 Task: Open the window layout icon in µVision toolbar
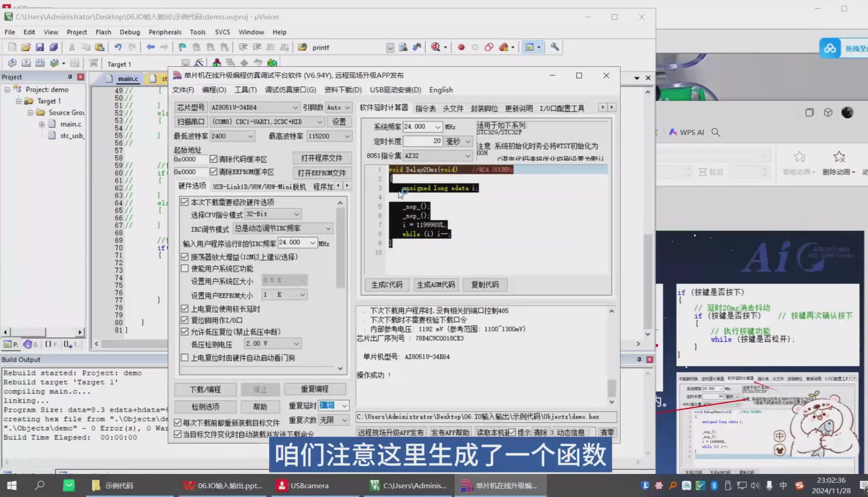pyautogui.click(x=530, y=47)
